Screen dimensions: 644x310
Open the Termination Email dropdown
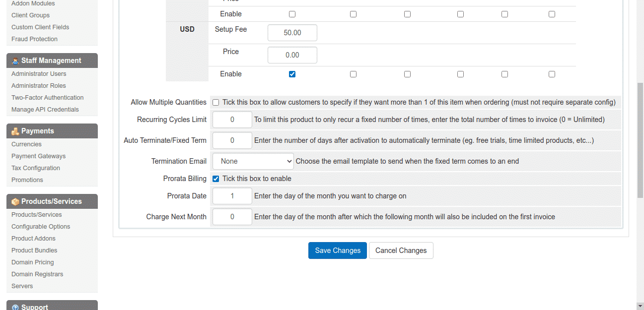(x=253, y=161)
